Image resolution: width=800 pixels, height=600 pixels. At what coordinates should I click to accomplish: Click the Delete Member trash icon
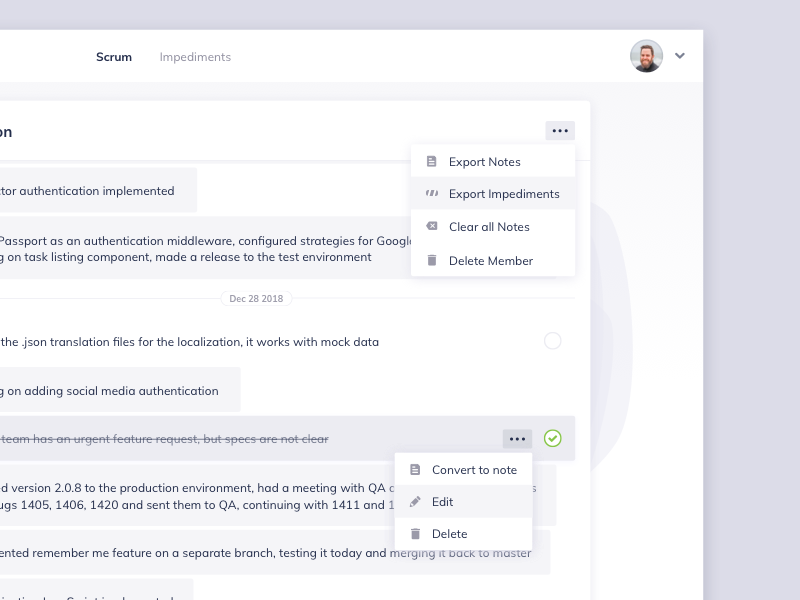[x=432, y=260]
